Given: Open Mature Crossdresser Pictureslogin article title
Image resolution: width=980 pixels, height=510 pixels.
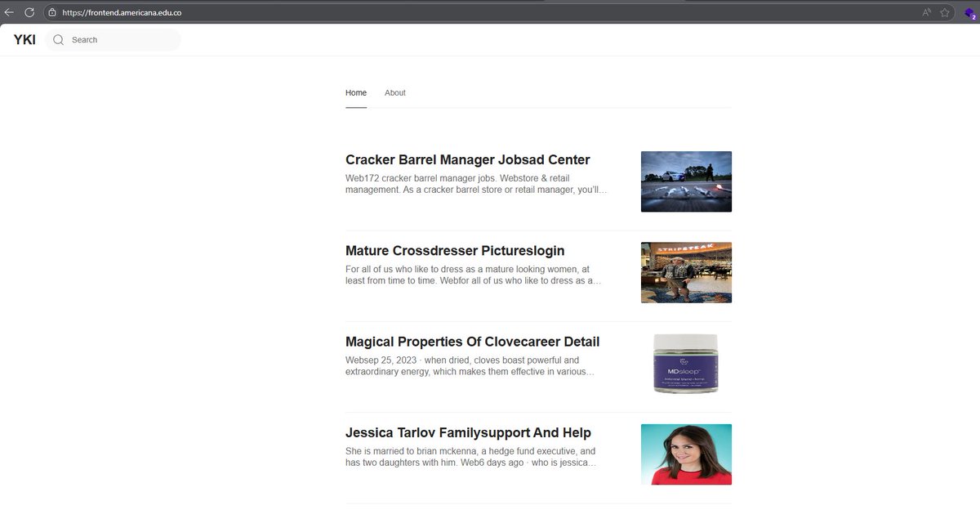Looking at the screenshot, I should click(x=455, y=251).
